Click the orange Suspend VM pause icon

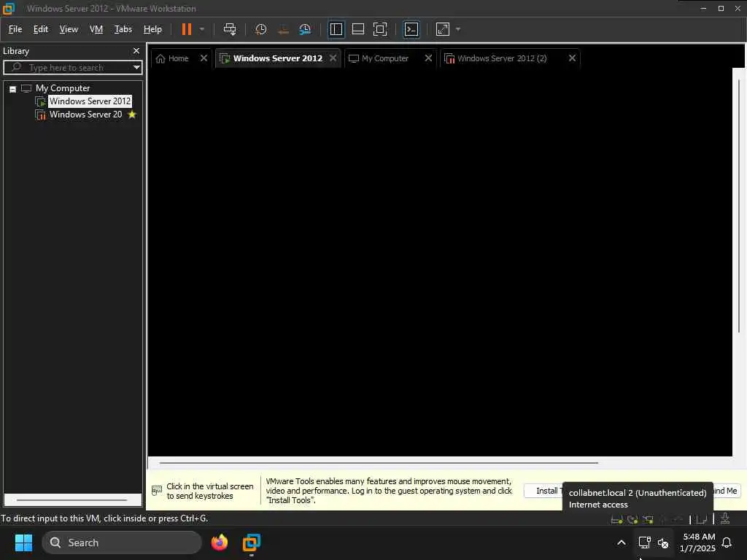tap(186, 29)
